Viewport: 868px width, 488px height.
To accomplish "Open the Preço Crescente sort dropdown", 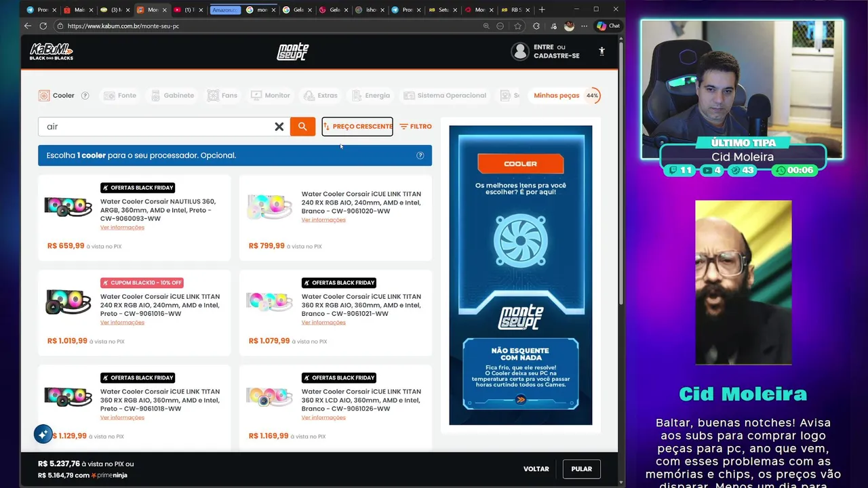I will click(x=357, y=127).
